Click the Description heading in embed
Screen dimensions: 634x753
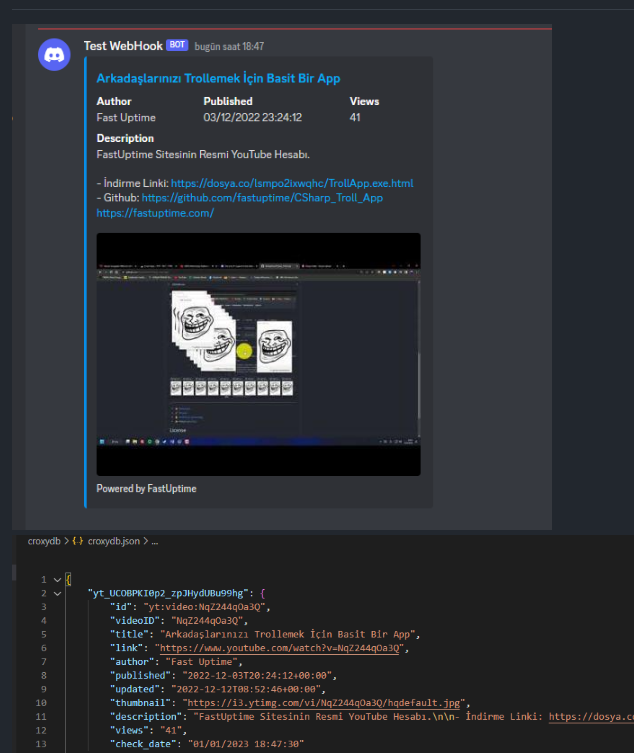click(x=125, y=138)
